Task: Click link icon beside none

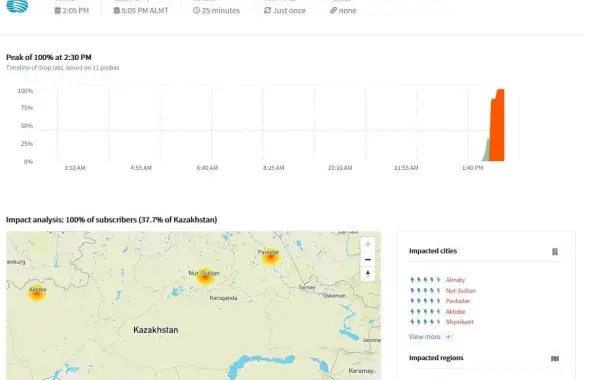Action: pyautogui.click(x=333, y=11)
